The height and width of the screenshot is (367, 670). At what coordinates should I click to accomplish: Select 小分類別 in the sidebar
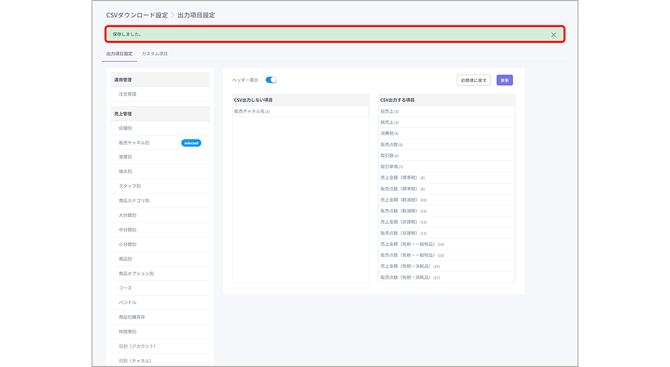coord(160,244)
